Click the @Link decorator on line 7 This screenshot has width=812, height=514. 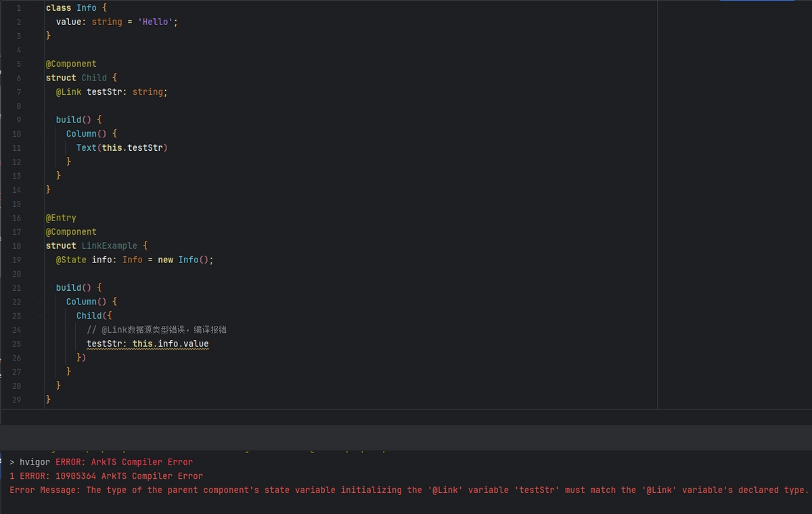69,92
